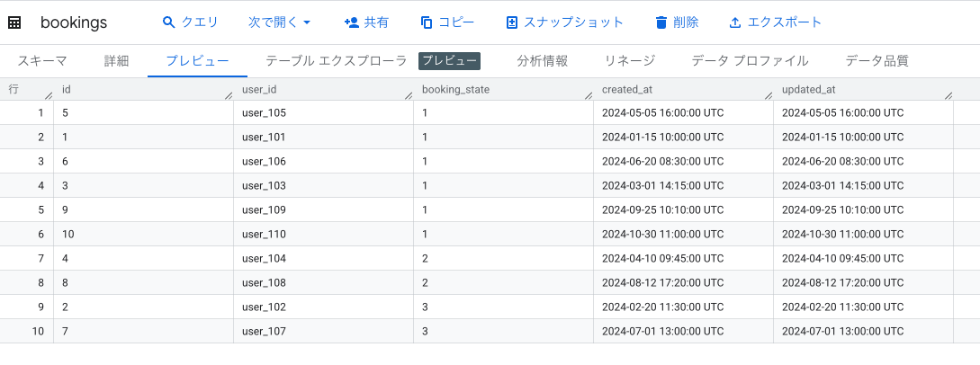Click booking_state cell of user_104 row

[x=504, y=259]
